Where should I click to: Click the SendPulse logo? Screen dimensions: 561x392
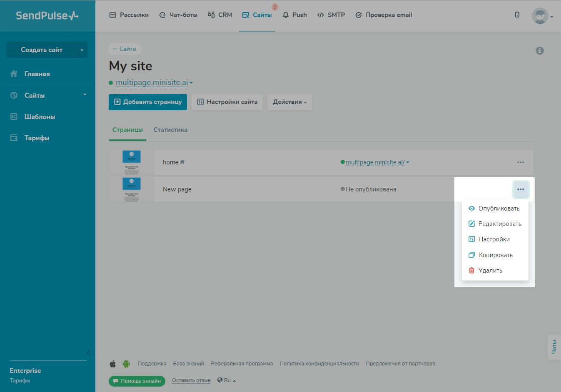(47, 15)
